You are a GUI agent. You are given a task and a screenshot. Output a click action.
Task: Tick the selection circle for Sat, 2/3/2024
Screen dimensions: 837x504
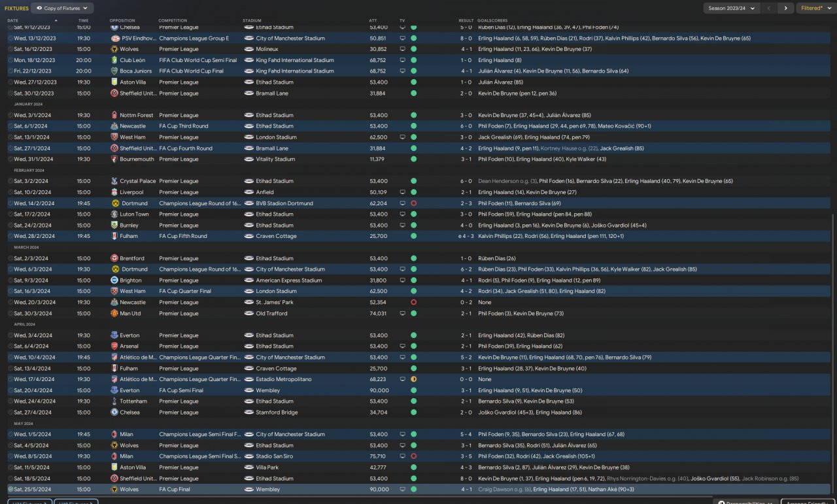point(10,258)
